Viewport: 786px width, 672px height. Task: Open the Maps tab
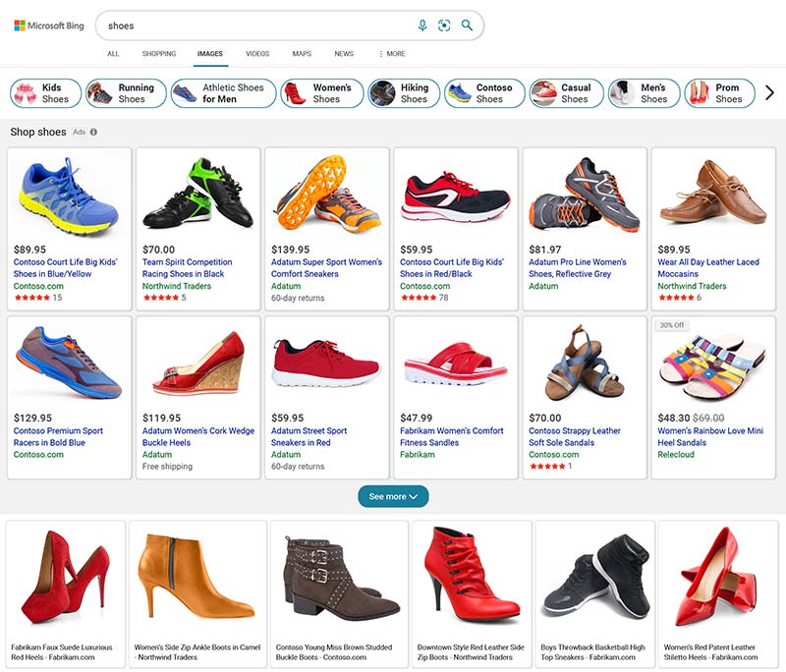(302, 54)
